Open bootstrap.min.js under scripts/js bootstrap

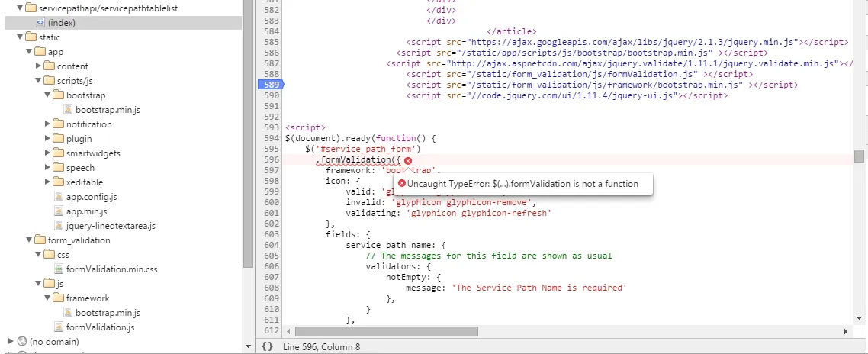[108, 110]
